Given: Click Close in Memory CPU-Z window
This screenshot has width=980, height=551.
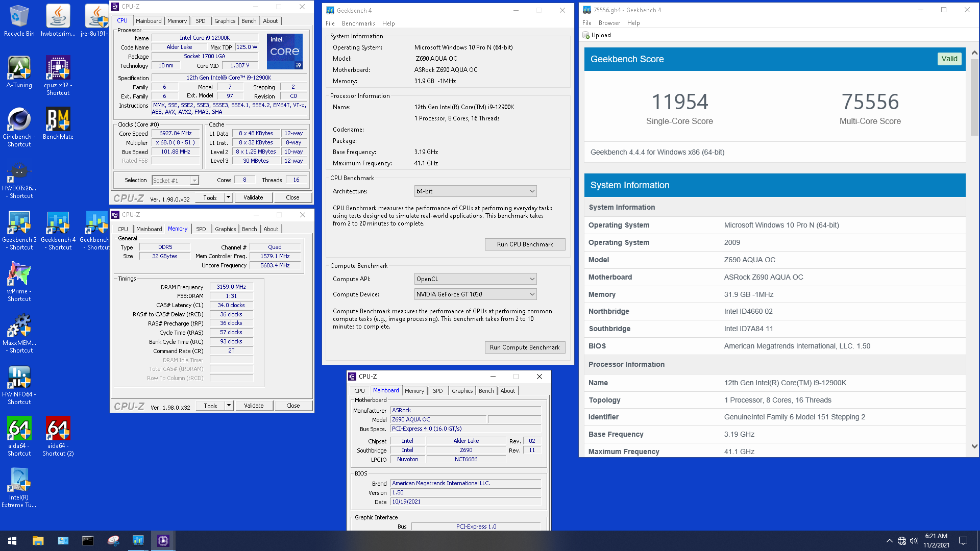Looking at the screenshot, I should (x=293, y=406).
